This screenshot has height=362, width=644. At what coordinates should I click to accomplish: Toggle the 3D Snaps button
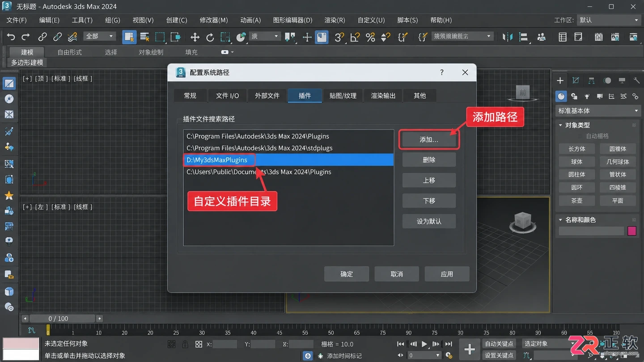(339, 37)
